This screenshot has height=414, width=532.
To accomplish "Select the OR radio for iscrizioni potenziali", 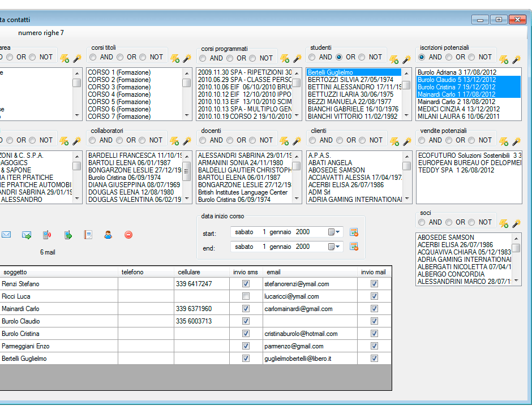I will [449, 57].
